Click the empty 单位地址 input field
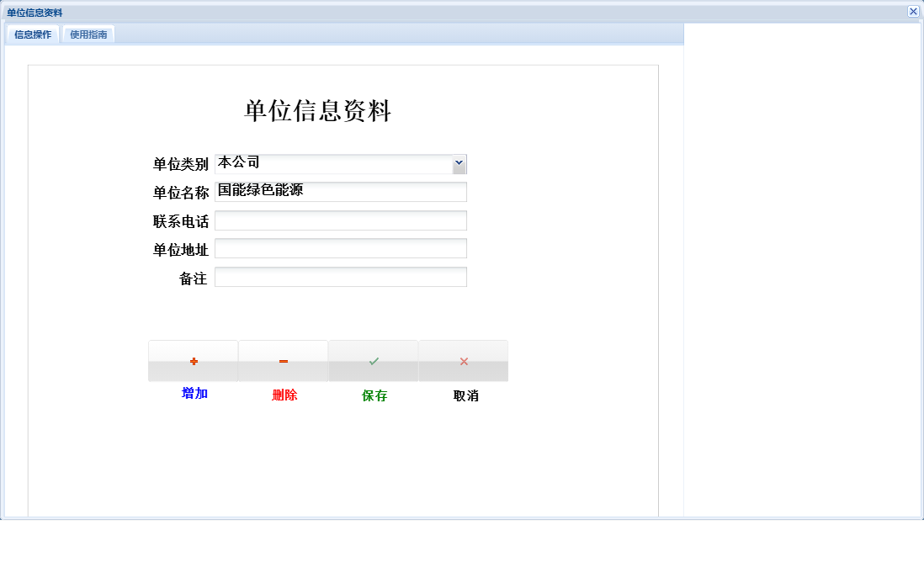This screenshot has height=578, width=924. pyautogui.click(x=340, y=247)
